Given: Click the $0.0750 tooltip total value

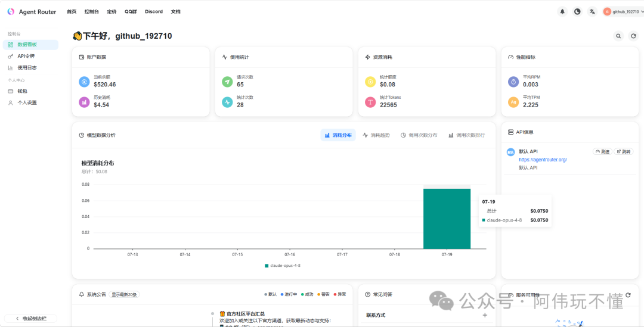Looking at the screenshot, I should [539, 211].
